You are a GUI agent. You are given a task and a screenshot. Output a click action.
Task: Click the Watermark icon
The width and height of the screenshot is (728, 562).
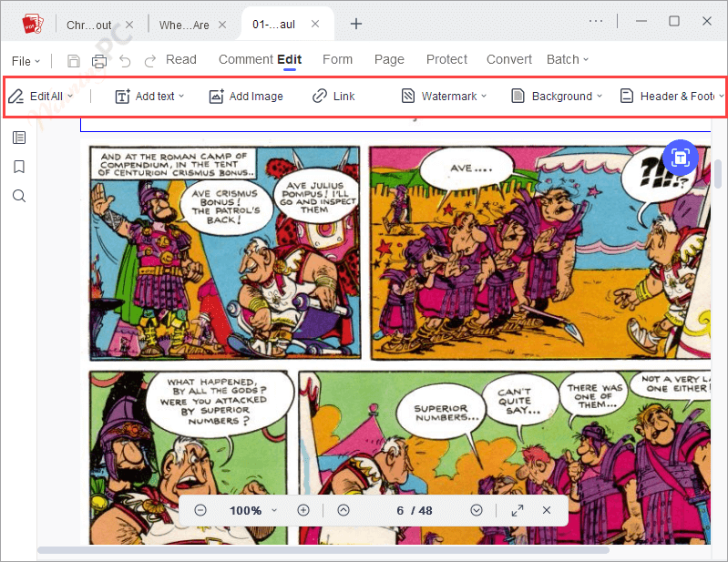pos(407,96)
